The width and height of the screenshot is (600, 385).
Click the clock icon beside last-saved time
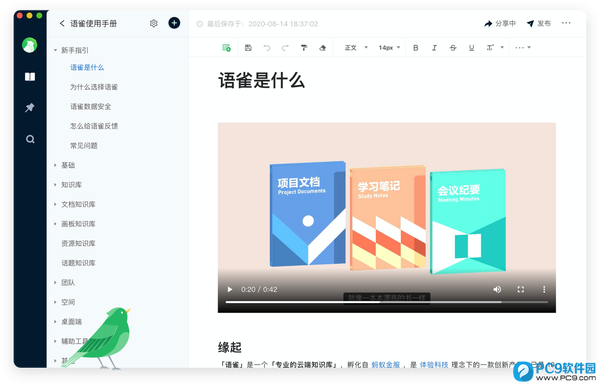tap(199, 24)
